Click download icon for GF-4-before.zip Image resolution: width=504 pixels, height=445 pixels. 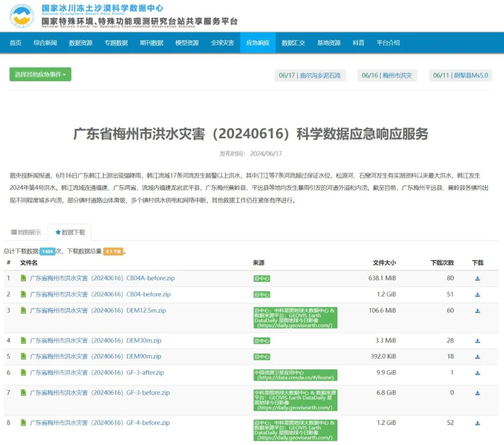477,423
